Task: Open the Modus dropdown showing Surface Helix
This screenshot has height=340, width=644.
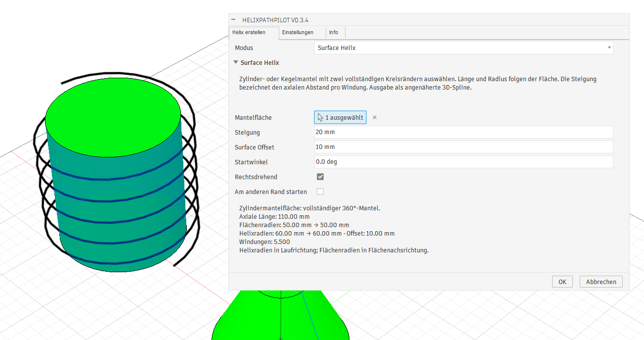Action: (464, 48)
